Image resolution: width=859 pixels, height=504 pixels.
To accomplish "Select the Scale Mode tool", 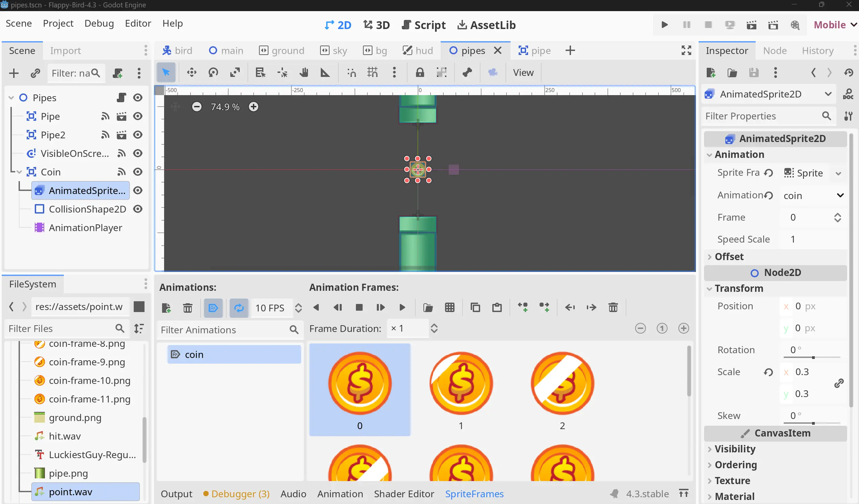I will 235,73.
